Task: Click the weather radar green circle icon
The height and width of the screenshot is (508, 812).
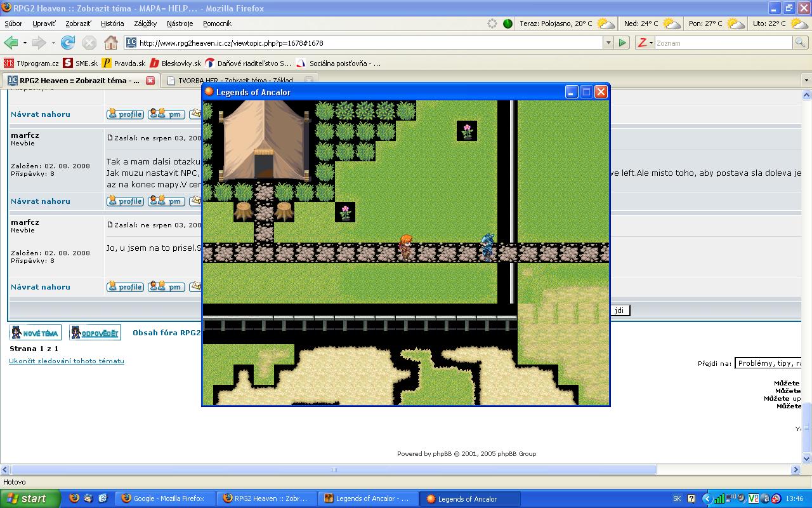Action: click(x=507, y=23)
